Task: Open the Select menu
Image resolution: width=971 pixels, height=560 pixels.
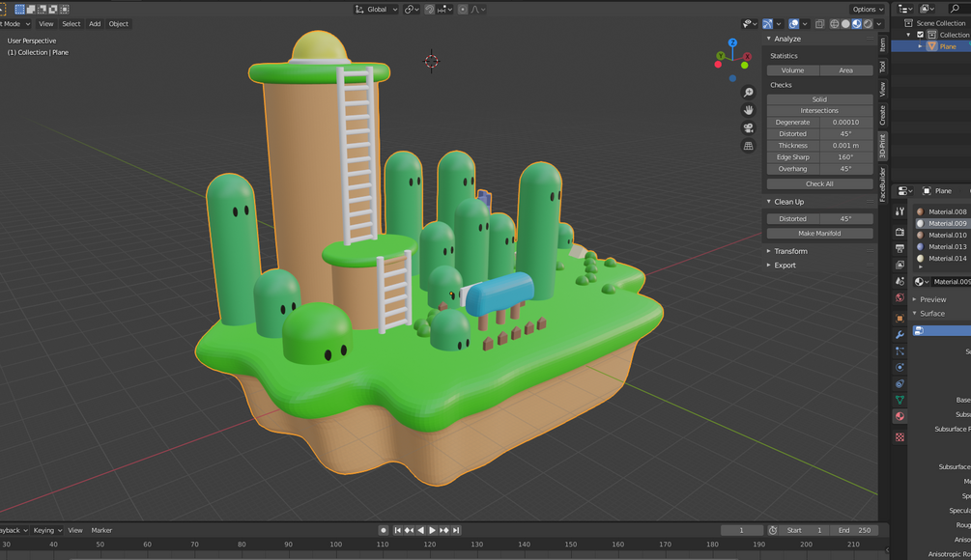Action: (x=71, y=24)
